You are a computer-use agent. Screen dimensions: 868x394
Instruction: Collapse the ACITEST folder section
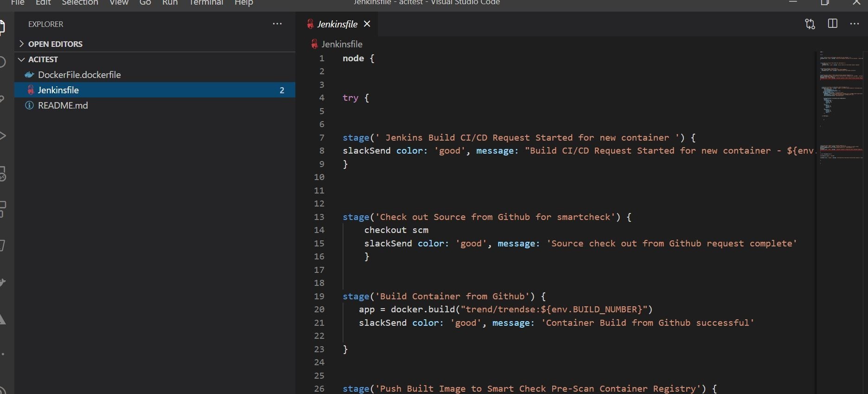coord(155,59)
